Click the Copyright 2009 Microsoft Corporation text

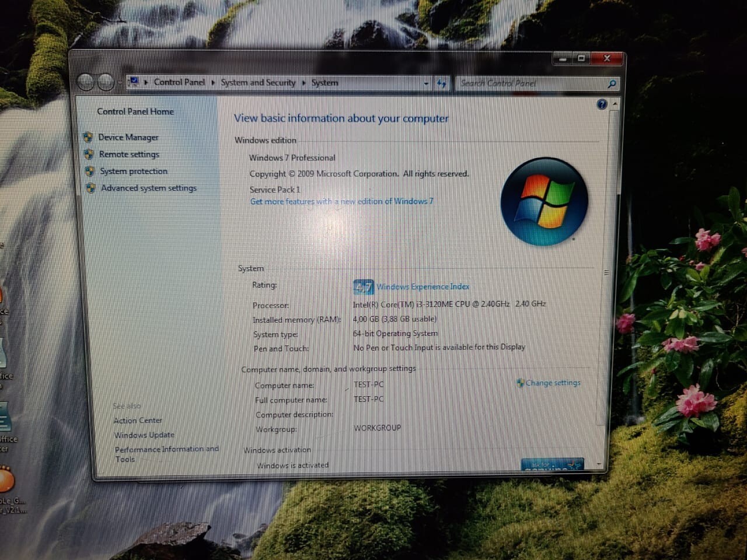(x=359, y=174)
